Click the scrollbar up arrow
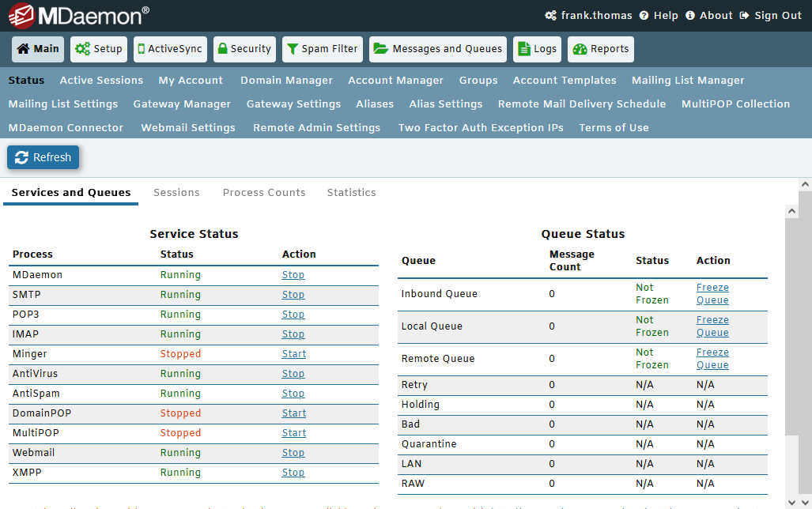 tap(805, 184)
